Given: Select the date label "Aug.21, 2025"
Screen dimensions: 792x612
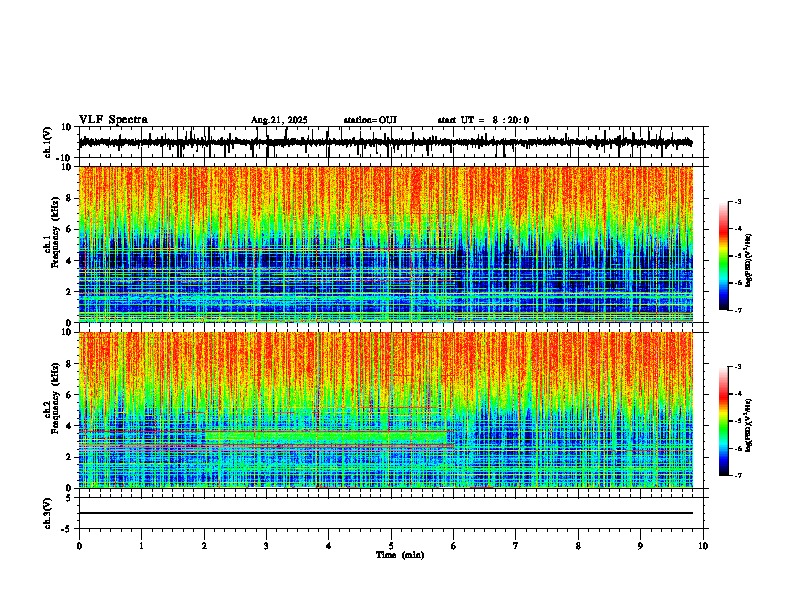Looking at the screenshot, I should [x=279, y=120].
